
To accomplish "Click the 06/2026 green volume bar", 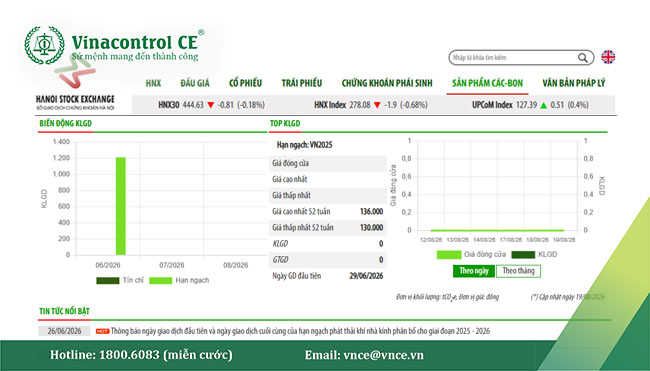I will [x=121, y=206].
